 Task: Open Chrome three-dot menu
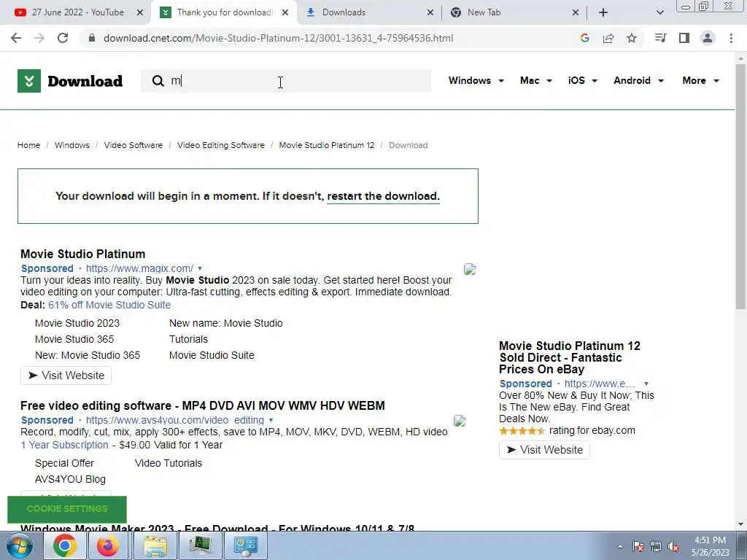pos(731,38)
